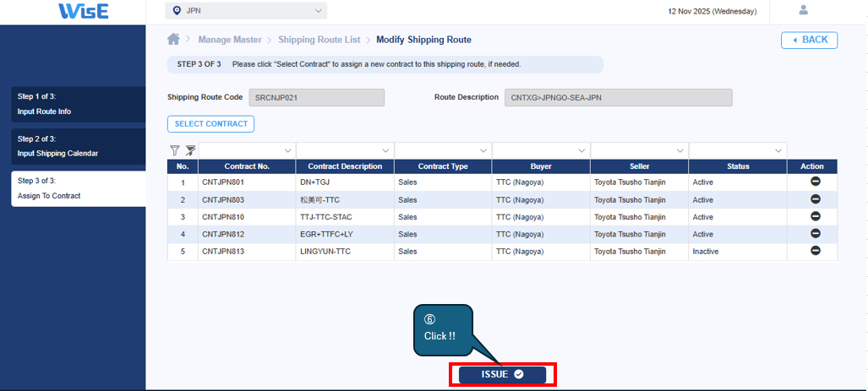Expand the Buyer filter dropdown
Image resolution: width=868 pixels, height=391 pixels.
[x=581, y=151]
